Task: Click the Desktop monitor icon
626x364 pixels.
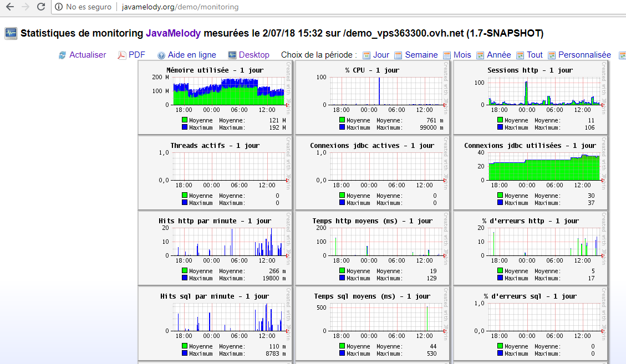Action: pyautogui.click(x=232, y=55)
